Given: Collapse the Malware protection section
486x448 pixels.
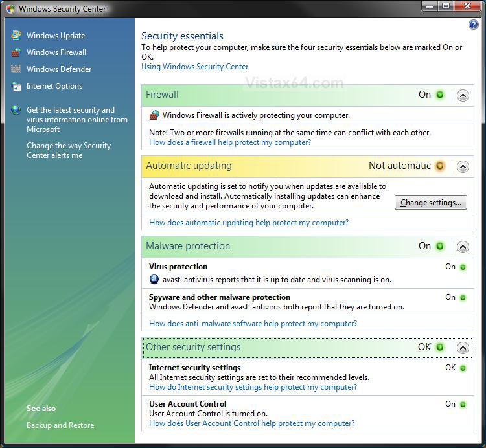Looking at the screenshot, I should [x=462, y=247].
